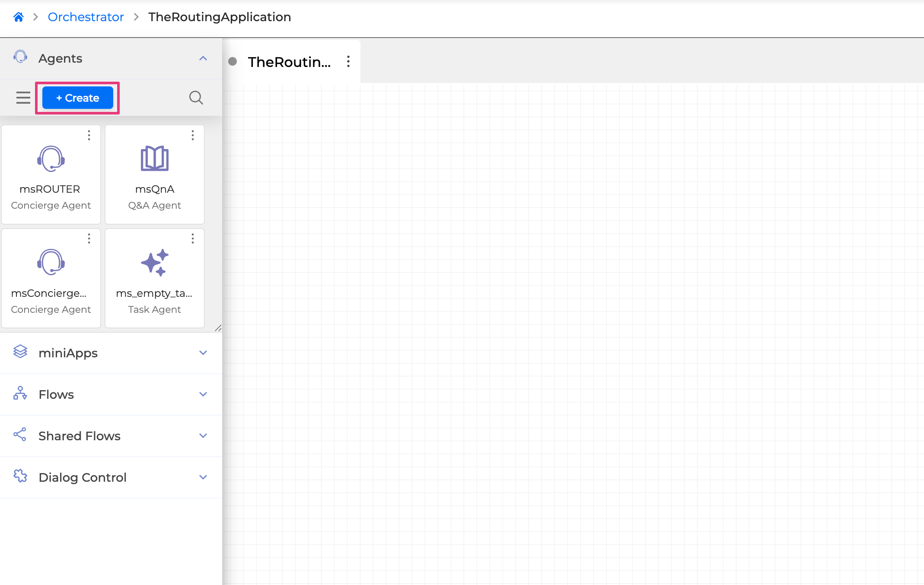Expand the Shared Flows chevron
This screenshot has height=585, width=924.
(x=203, y=436)
